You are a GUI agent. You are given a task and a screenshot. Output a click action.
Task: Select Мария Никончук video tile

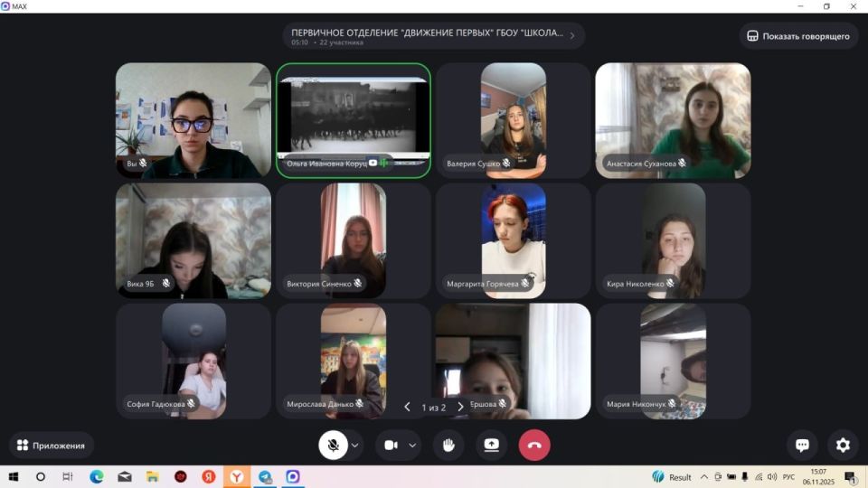click(673, 361)
